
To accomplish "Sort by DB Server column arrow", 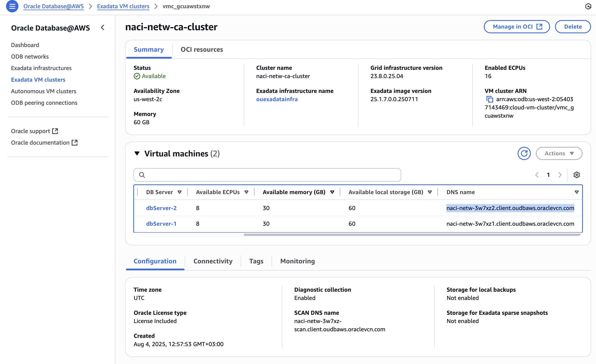I will click(x=180, y=192).
